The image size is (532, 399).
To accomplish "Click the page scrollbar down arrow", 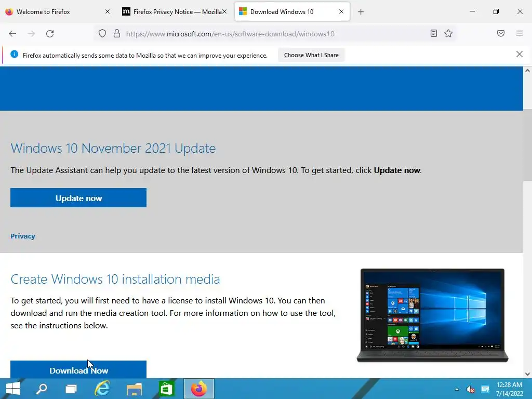I will 527,374.
